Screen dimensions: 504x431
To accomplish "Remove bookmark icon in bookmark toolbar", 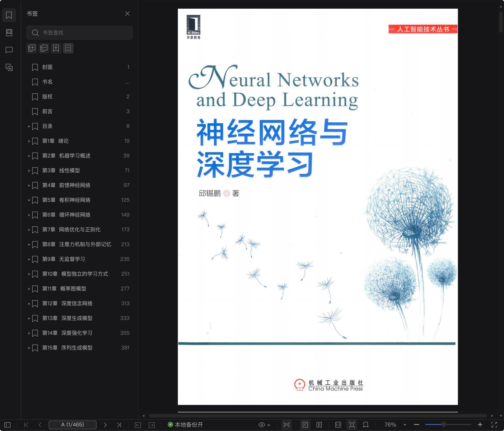I will coord(68,48).
